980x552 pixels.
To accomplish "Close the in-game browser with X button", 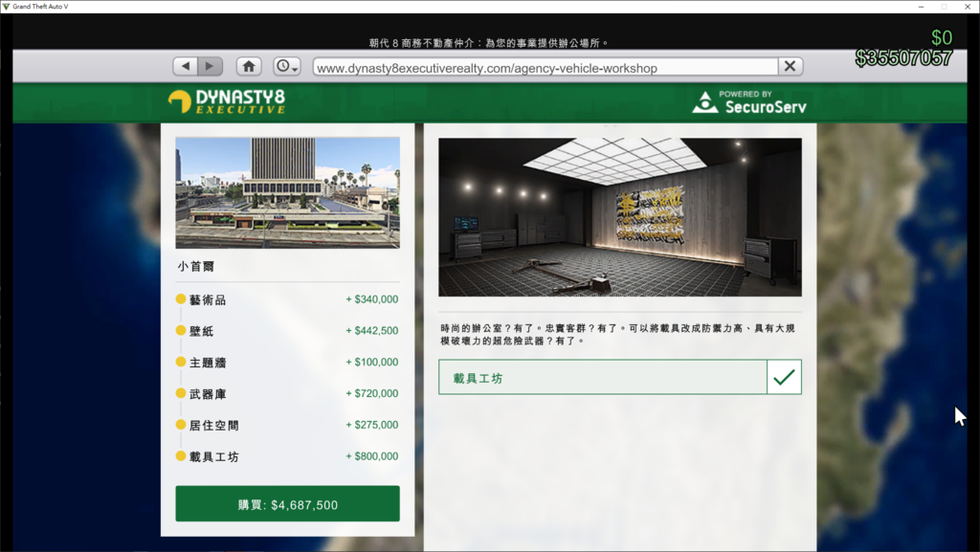I will point(790,66).
